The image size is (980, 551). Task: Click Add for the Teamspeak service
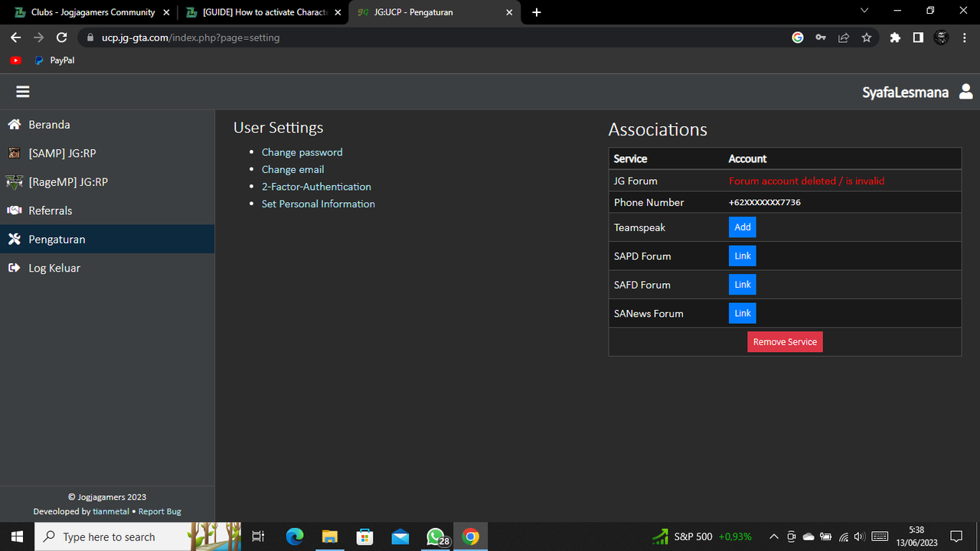point(743,227)
